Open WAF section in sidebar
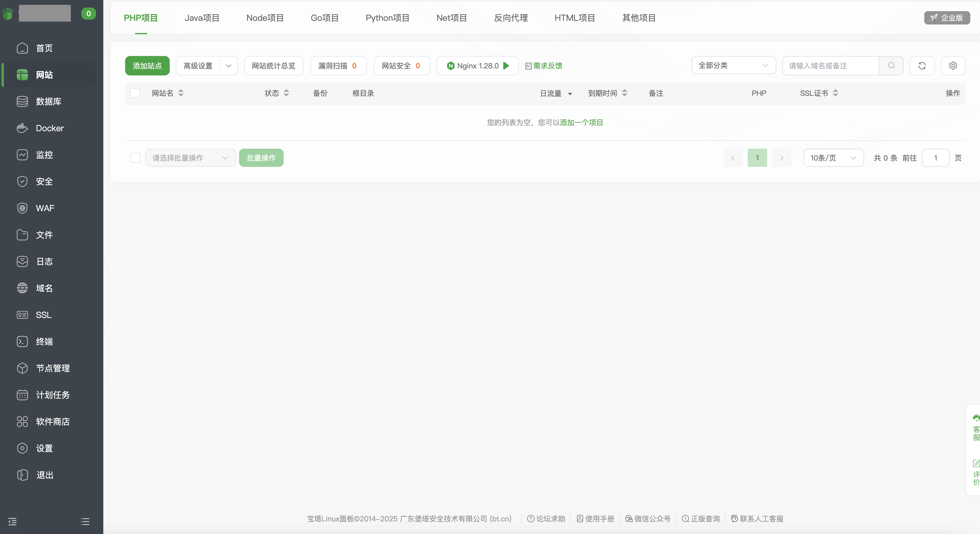The height and width of the screenshot is (534, 980). (x=45, y=208)
